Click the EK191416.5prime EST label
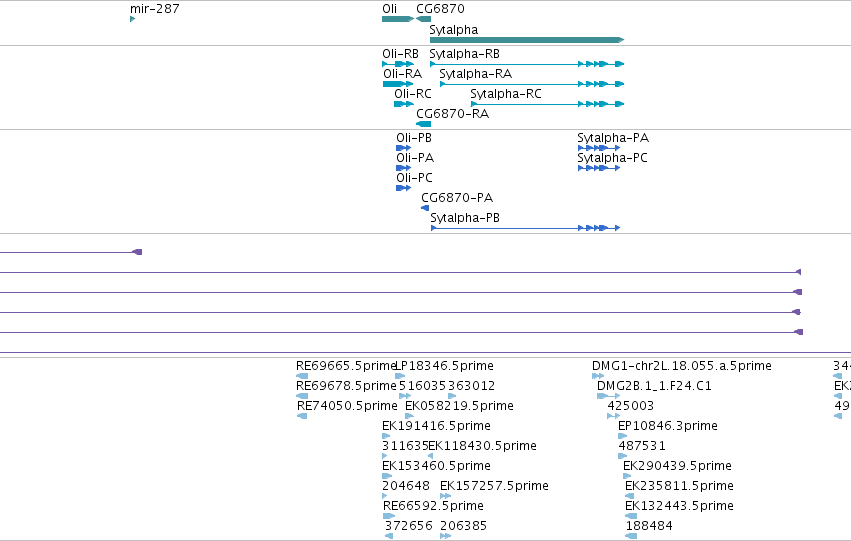Viewport: 851px width, 541px height. (x=436, y=426)
